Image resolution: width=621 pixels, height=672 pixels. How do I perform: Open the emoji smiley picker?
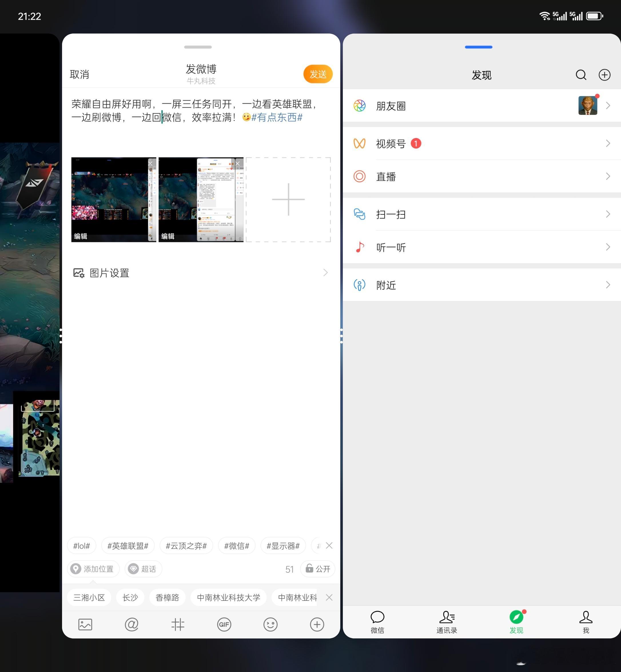(270, 624)
